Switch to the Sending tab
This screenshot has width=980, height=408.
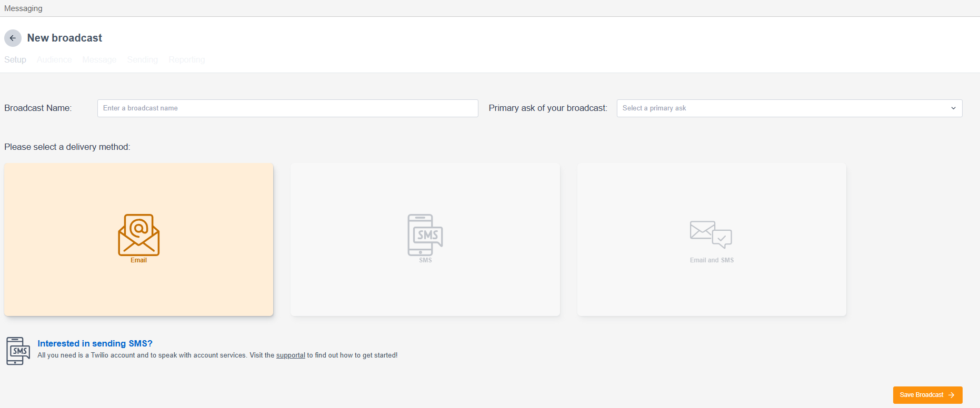point(143,59)
